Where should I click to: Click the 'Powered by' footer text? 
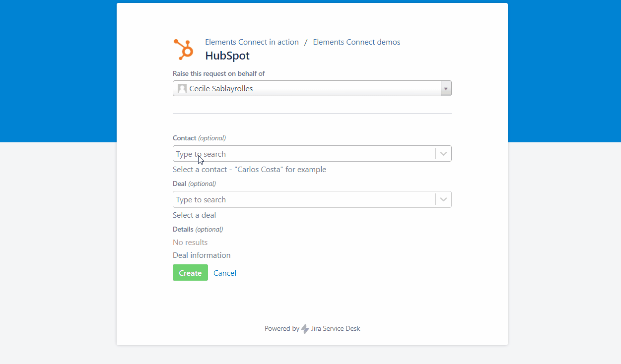pos(281,328)
